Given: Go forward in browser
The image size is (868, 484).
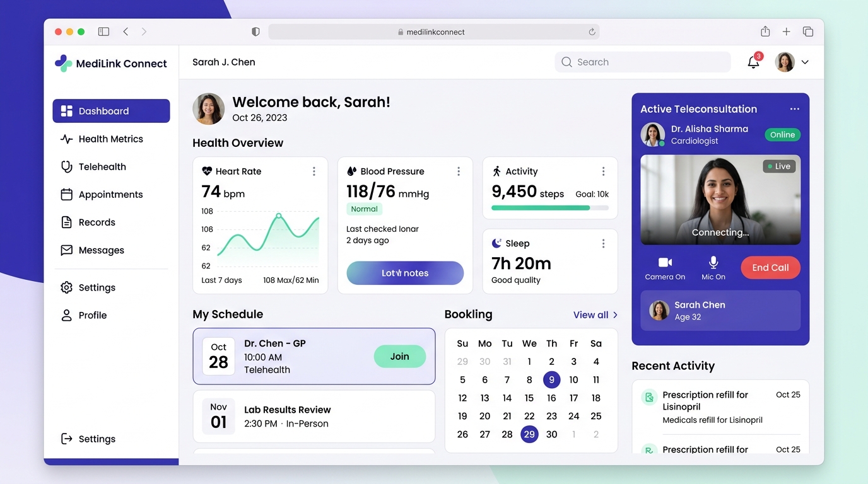Looking at the screenshot, I should (x=144, y=32).
